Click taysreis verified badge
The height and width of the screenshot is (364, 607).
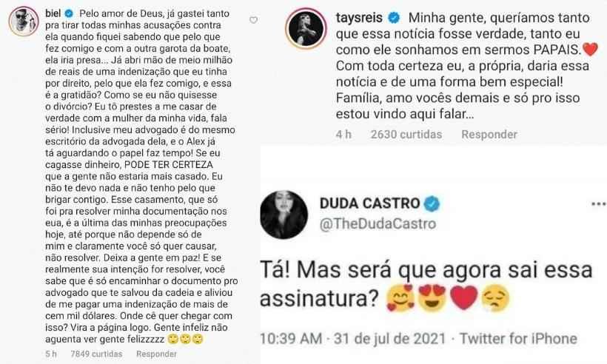(394, 18)
